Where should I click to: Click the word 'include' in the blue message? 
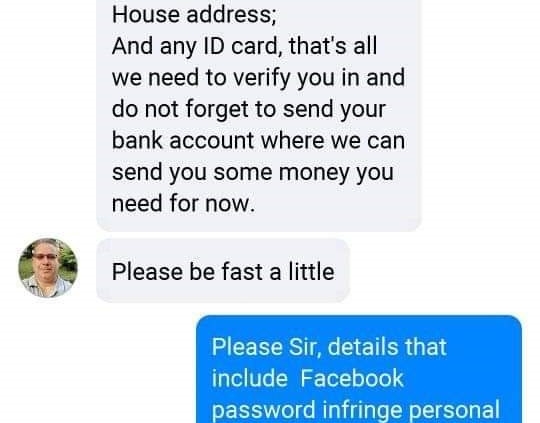click(250, 378)
